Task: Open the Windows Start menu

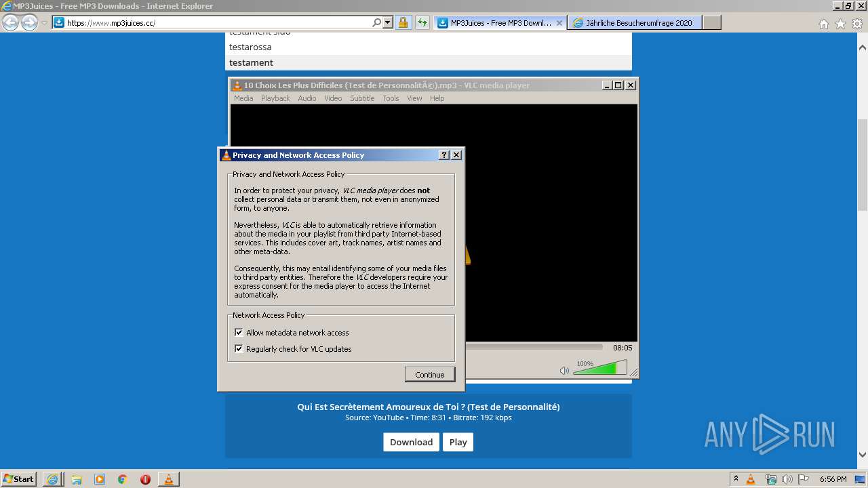Action: pos(18,479)
